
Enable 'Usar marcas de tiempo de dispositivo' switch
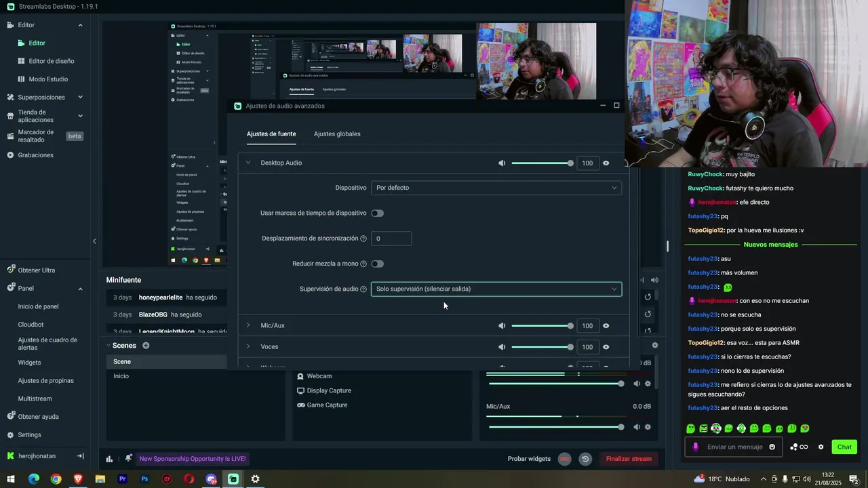click(377, 213)
